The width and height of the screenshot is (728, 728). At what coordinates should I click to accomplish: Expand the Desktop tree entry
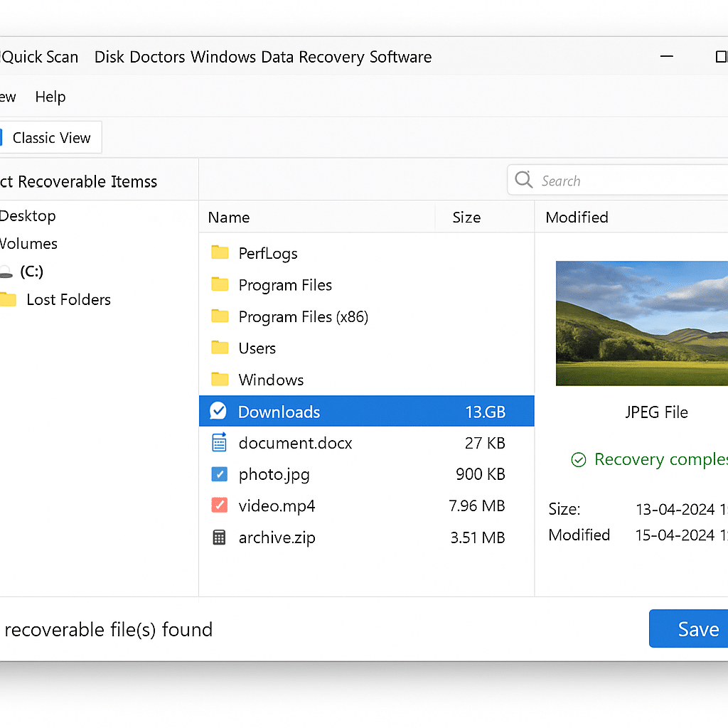[x=28, y=215]
